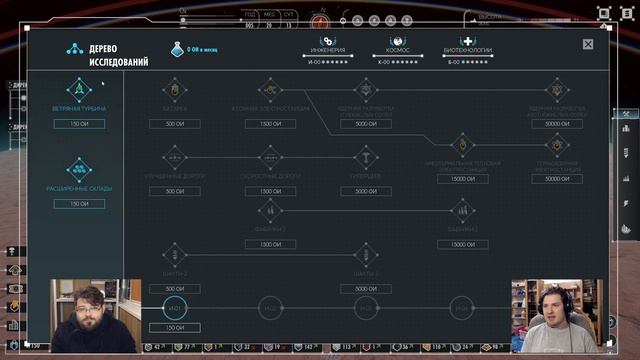Select the Гиперцепь research node icon
Viewport: 640px width, 360px height.
tap(366, 157)
